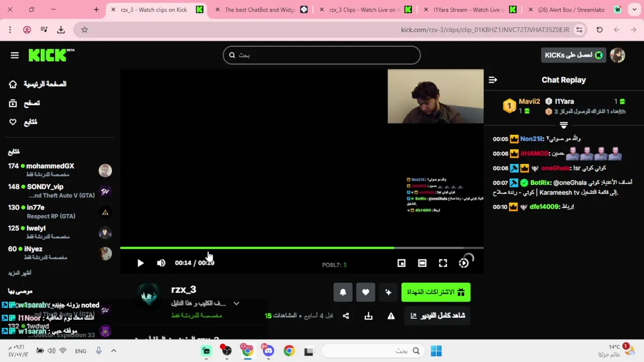644x362 pixels.
Task: Open lwelyl followed channel
Action: [x=60, y=232]
